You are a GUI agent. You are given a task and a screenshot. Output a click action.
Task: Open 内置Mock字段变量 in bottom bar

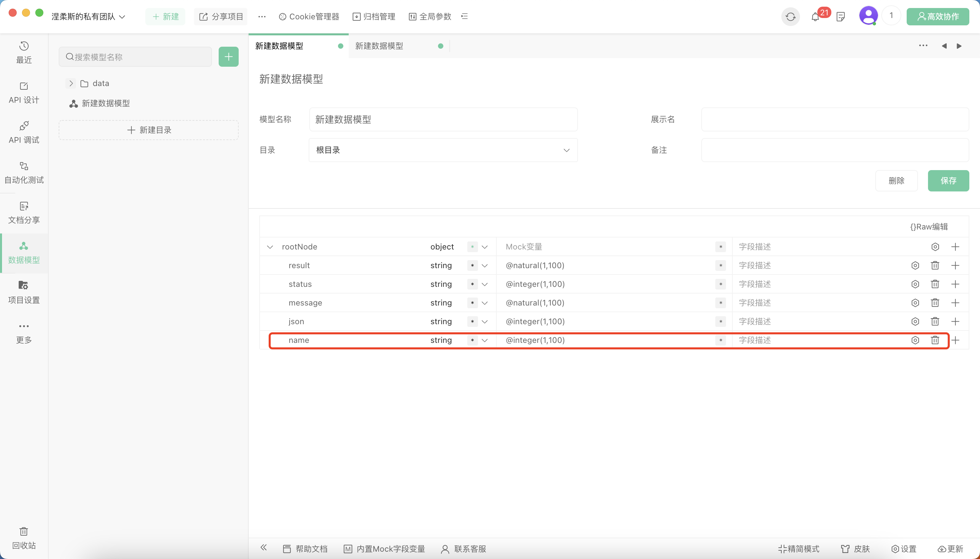pos(384,549)
